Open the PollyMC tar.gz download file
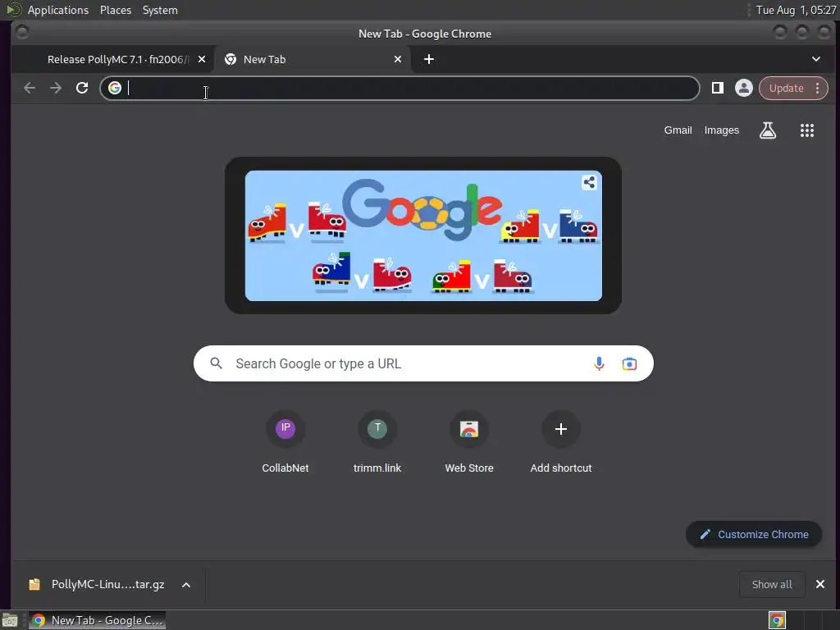Screen dimensions: 840x630 97,584
